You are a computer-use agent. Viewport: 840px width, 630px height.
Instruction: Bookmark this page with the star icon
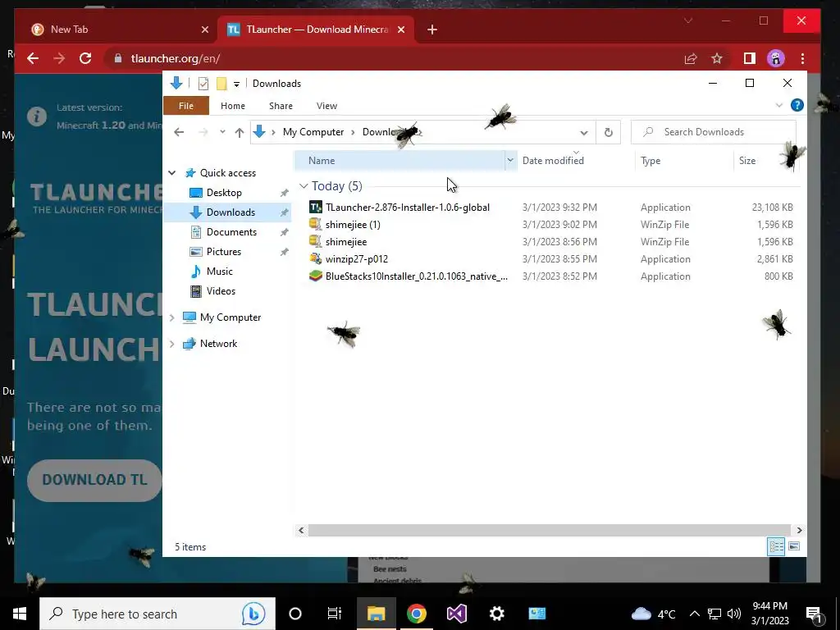click(717, 58)
